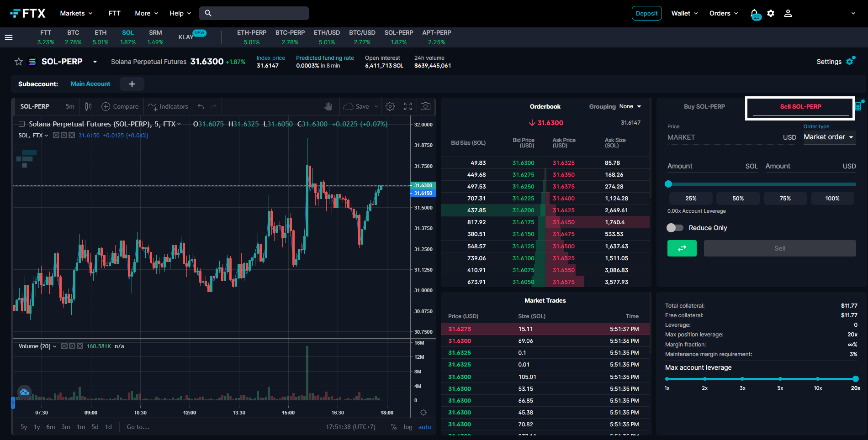
Task: Set amount to 50%
Action: pos(738,199)
